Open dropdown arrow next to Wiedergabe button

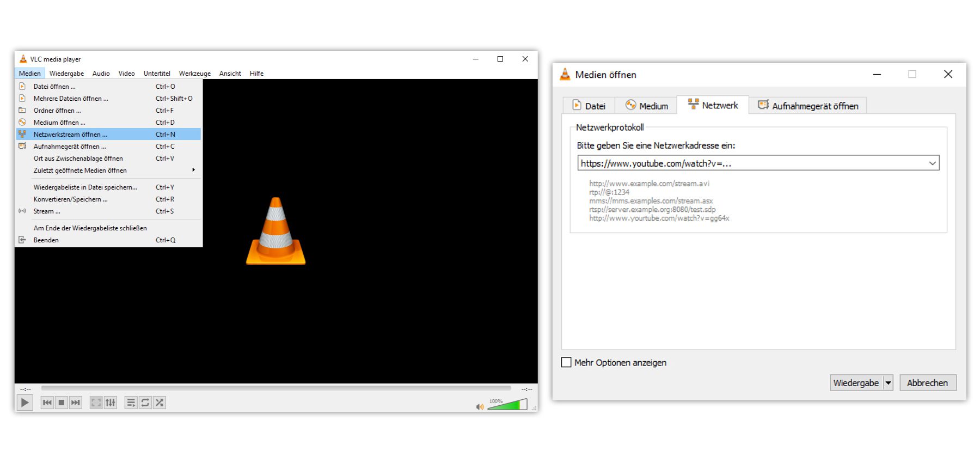(888, 383)
